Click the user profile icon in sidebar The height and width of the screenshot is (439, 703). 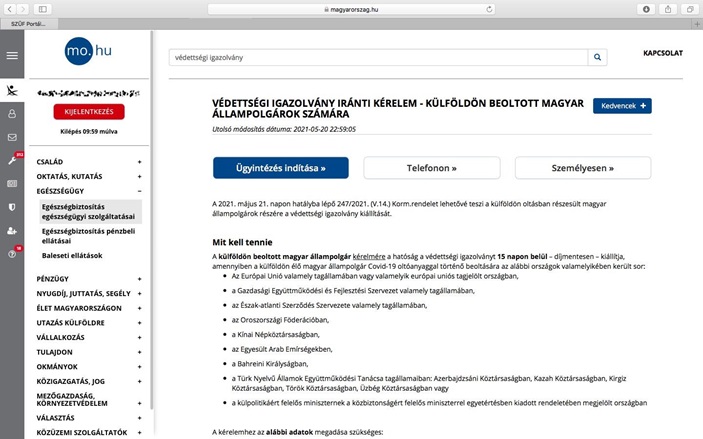coord(12,113)
